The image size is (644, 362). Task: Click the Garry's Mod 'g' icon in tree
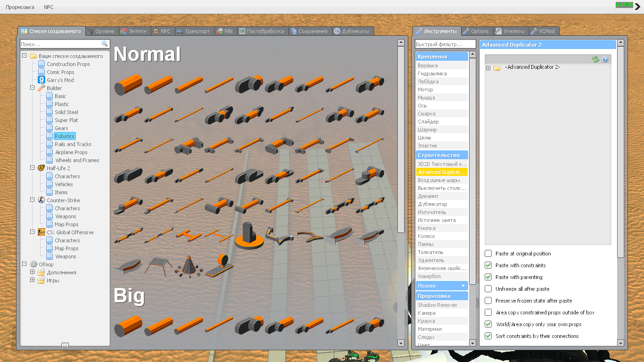pos(41,80)
